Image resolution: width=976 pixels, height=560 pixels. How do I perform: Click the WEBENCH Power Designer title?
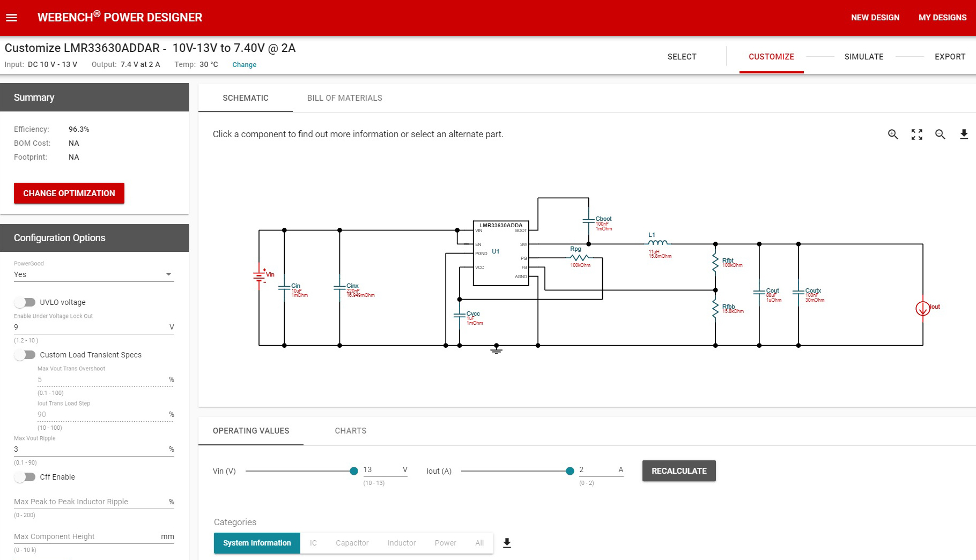point(120,17)
